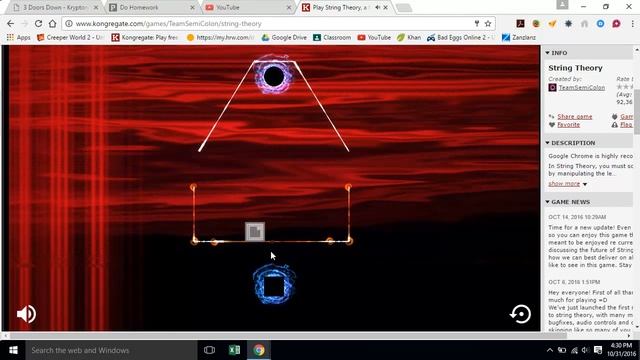640x360 pixels.
Task: Click the horizontal page scrollbar
Action: (x=288, y=336)
